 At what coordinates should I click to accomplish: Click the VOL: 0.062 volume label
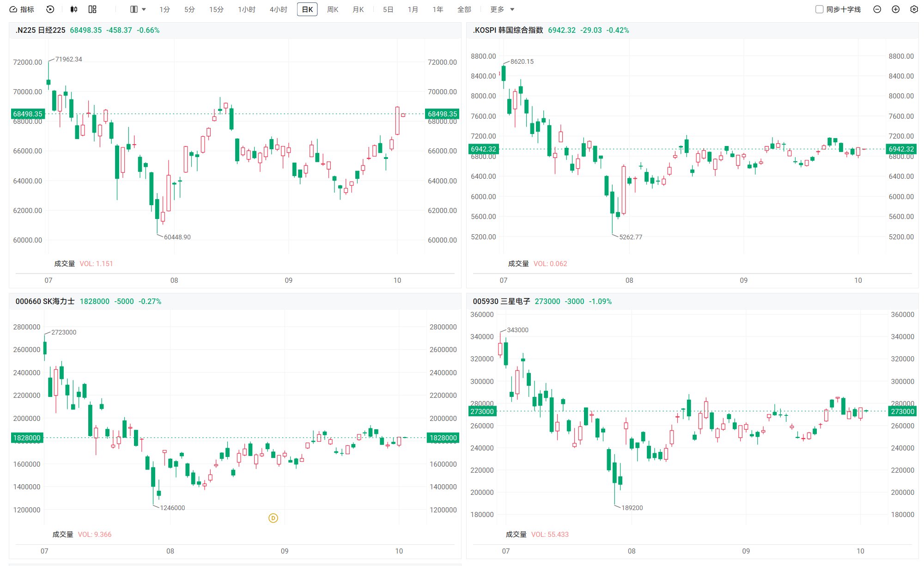[550, 263]
